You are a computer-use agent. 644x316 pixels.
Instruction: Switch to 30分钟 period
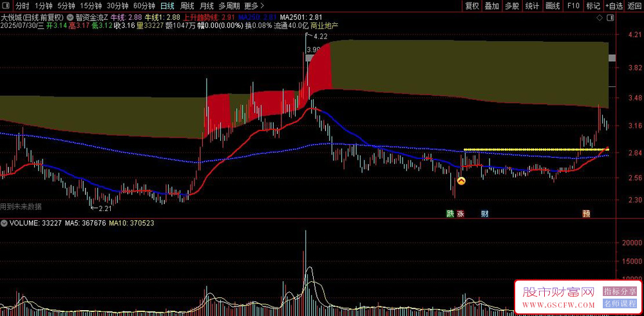[x=117, y=6]
